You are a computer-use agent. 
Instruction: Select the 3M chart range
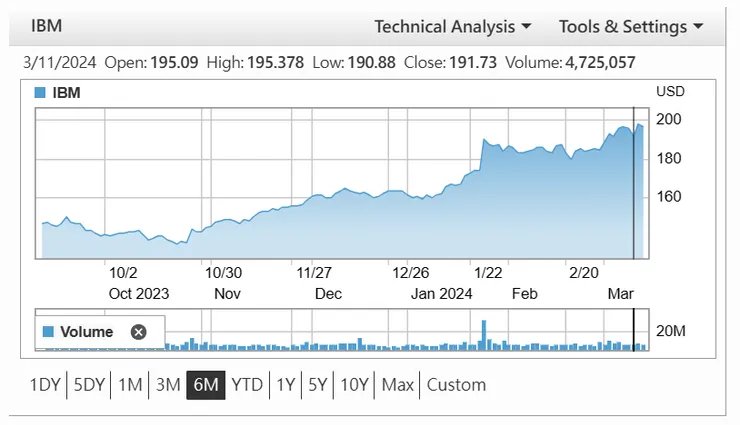[167, 385]
